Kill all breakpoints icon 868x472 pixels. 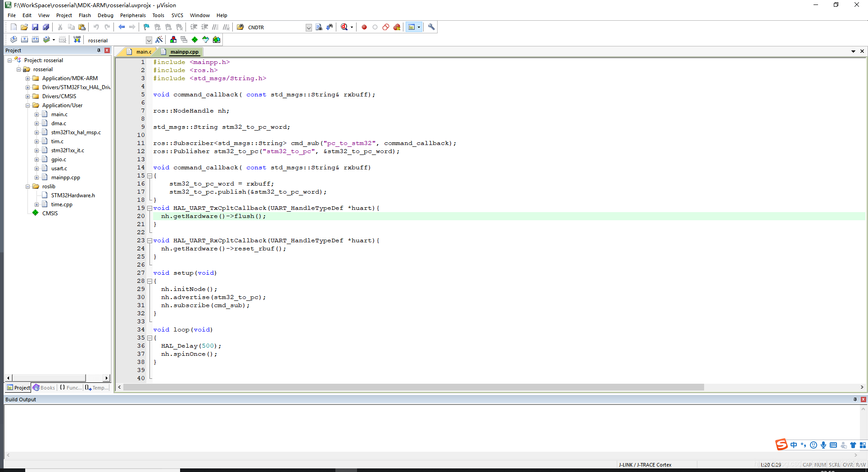click(397, 27)
